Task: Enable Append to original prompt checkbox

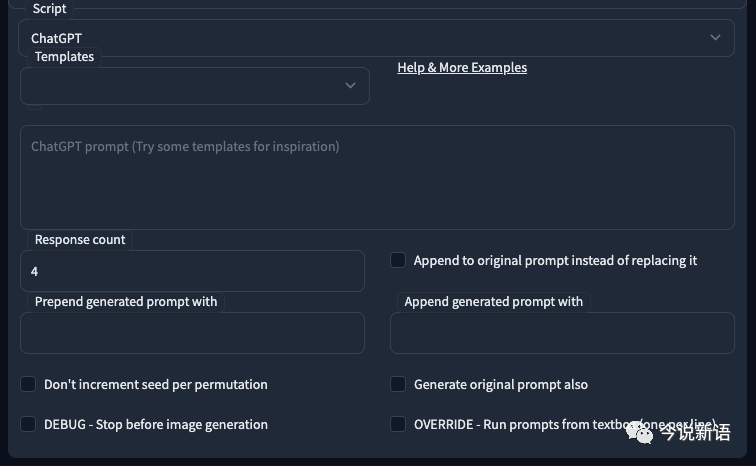Action: [398, 260]
